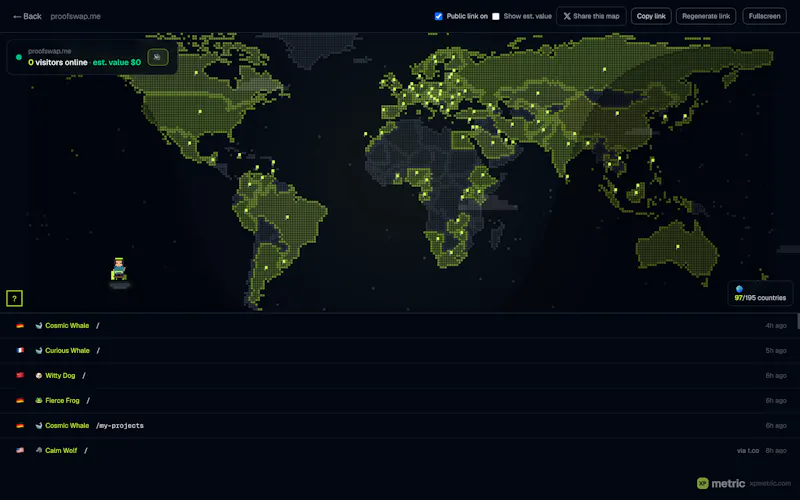Toggle the Public link on checkbox

(x=438, y=16)
